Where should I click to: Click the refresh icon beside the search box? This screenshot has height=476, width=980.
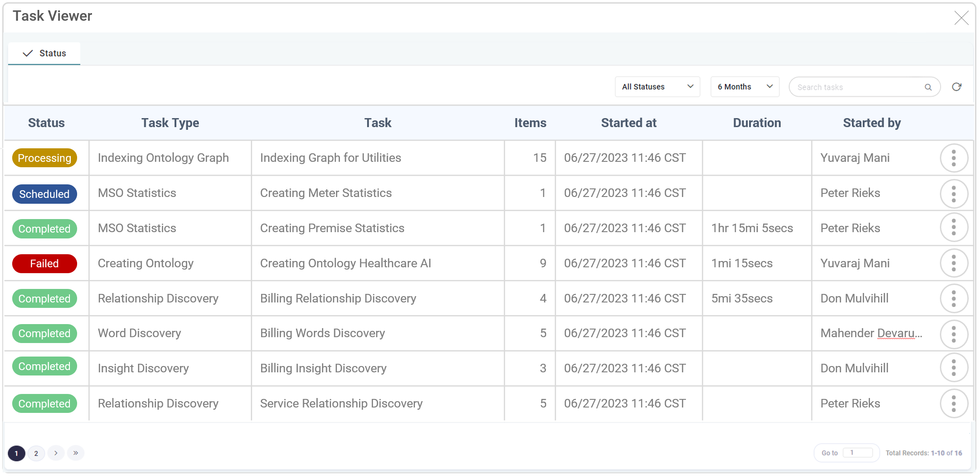point(957,87)
